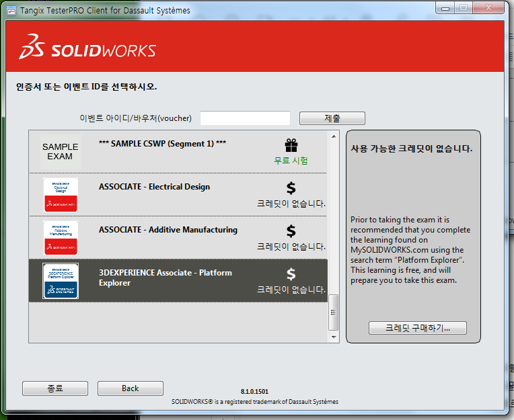Focus the event ID/voucher input field
The width and height of the screenshot is (514, 420).
pos(245,118)
